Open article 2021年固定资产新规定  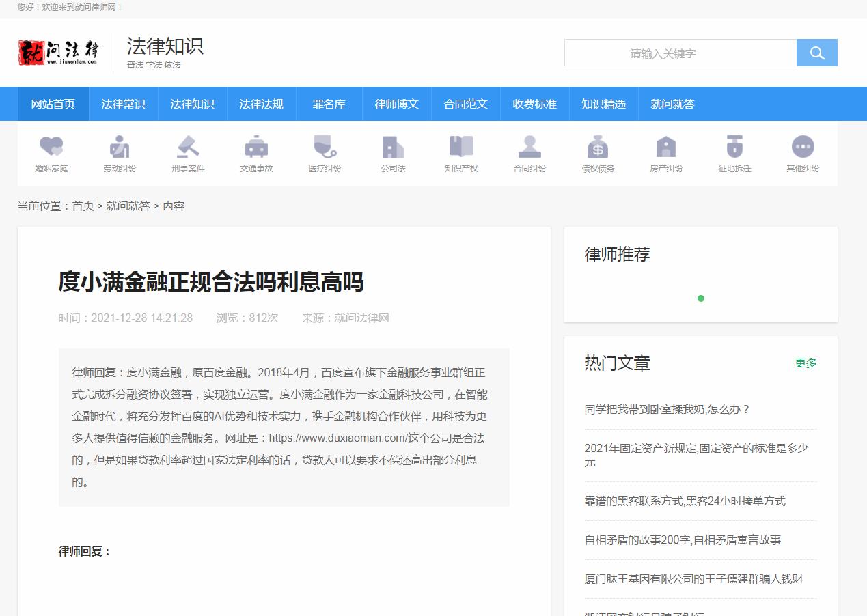click(696, 455)
